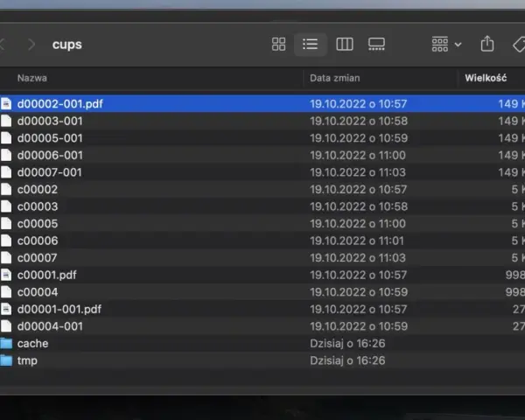
Task: Click the cups window title
Action: click(x=67, y=45)
